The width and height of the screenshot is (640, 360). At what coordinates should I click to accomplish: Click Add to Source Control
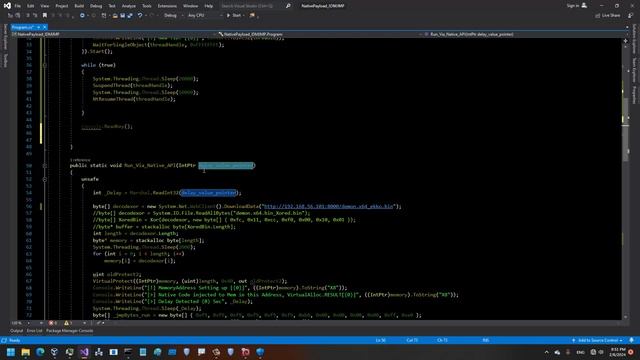pyautogui.click(x=598, y=340)
